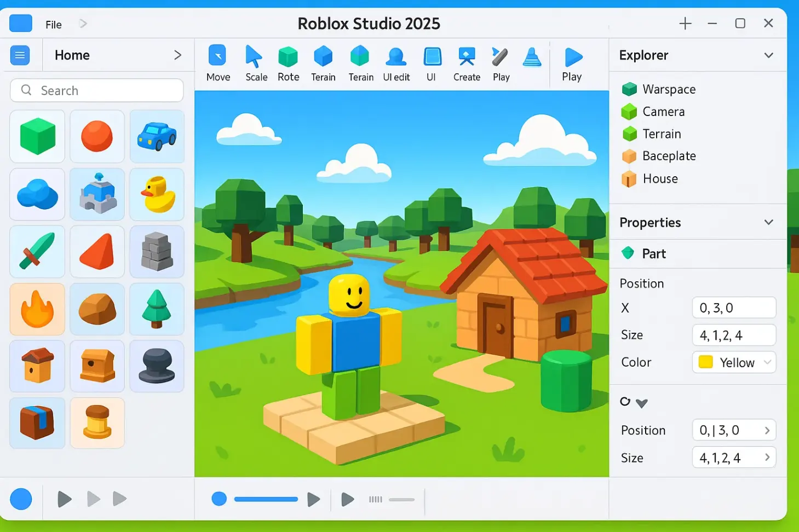This screenshot has width=799, height=532.
Task: Pick the blue robot castle asset
Action: 97,194
